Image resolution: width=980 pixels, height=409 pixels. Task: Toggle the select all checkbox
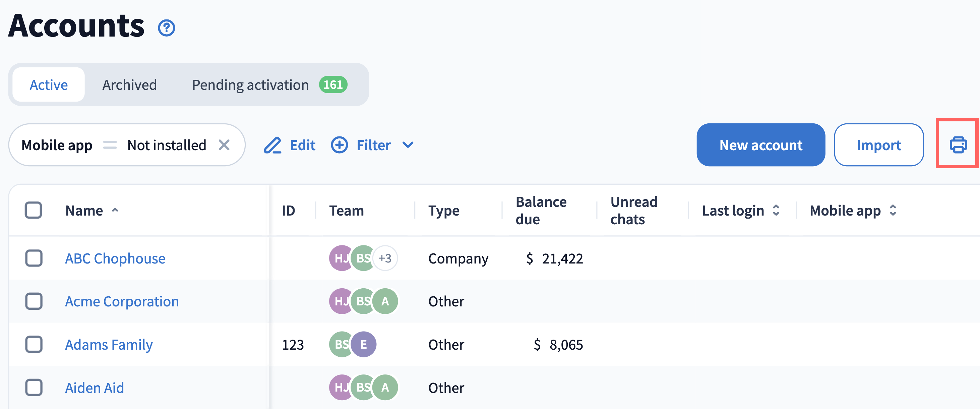[34, 211]
